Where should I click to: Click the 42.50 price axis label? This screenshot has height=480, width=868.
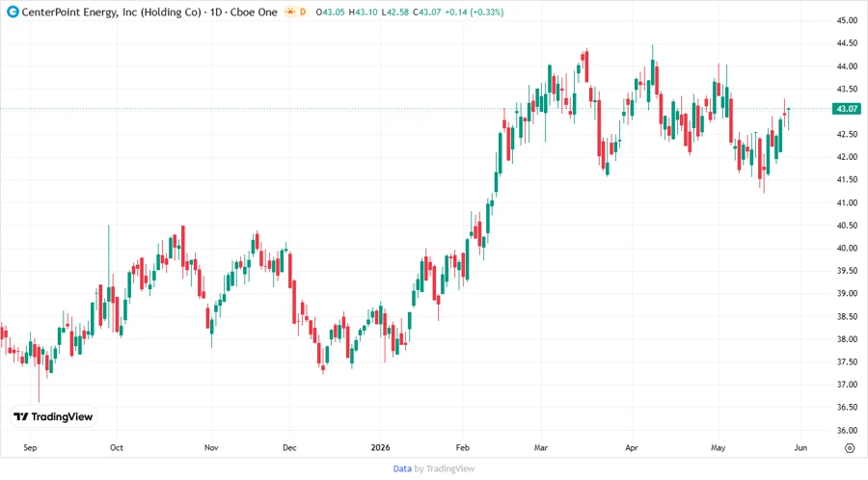(x=847, y=134)
